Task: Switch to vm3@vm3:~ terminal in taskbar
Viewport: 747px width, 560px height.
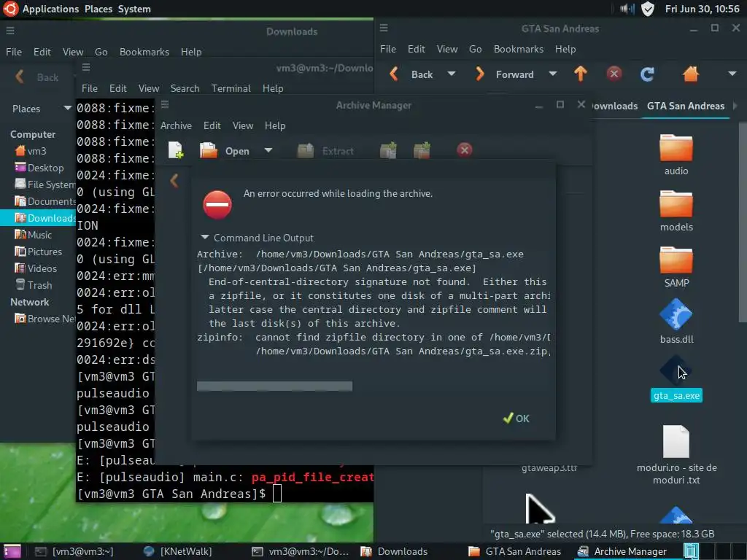Action: click(74, 551)
